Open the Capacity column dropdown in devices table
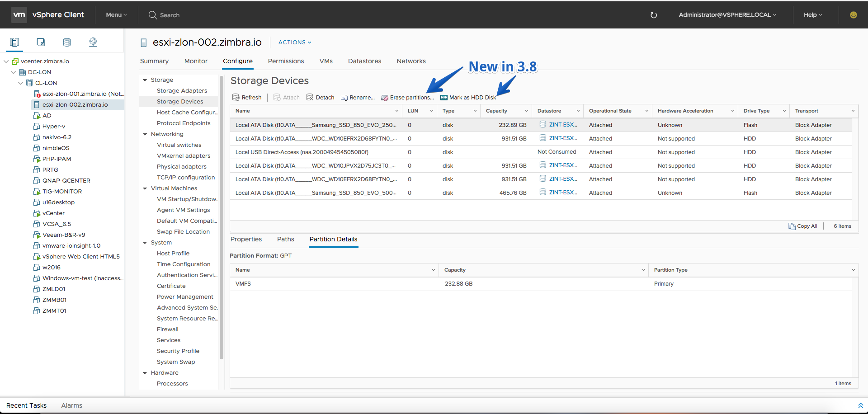868x414 pixels. point(527,111)
